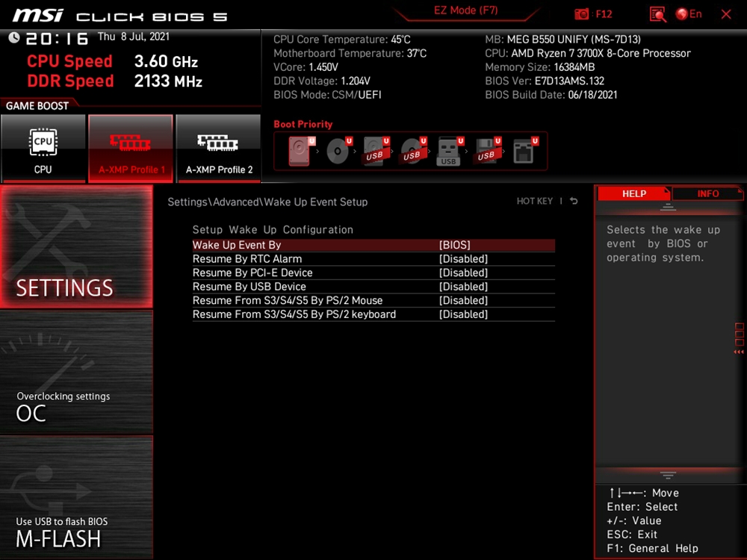Screen dimensions: 747x560
Task: Select the network boot device icon
Action: point(525,151)
